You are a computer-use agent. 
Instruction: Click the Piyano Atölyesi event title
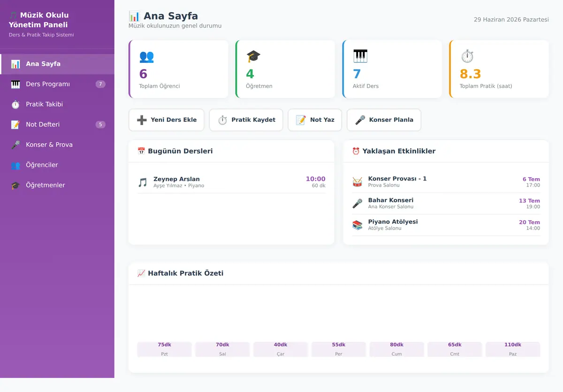(393, 222)
